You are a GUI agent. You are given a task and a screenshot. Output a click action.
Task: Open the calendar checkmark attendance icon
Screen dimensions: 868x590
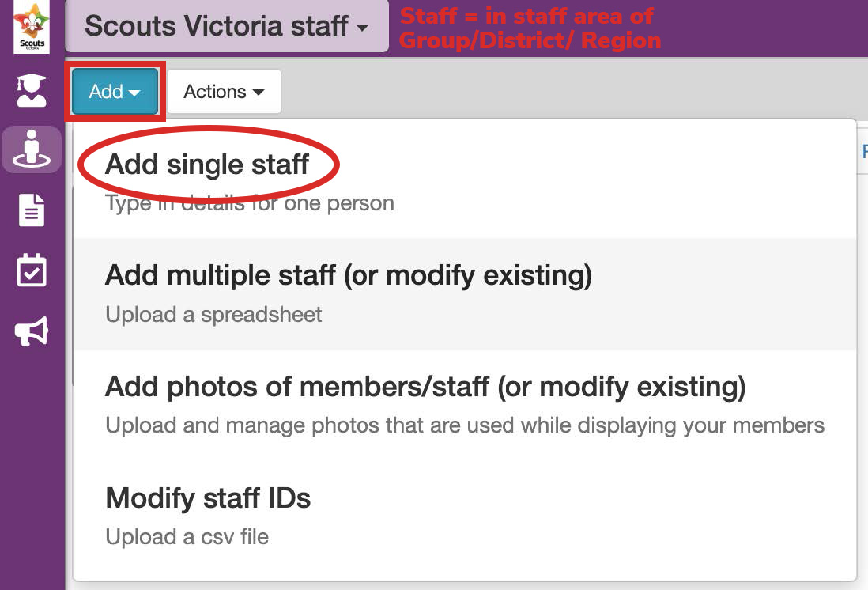tap(32, 270)
